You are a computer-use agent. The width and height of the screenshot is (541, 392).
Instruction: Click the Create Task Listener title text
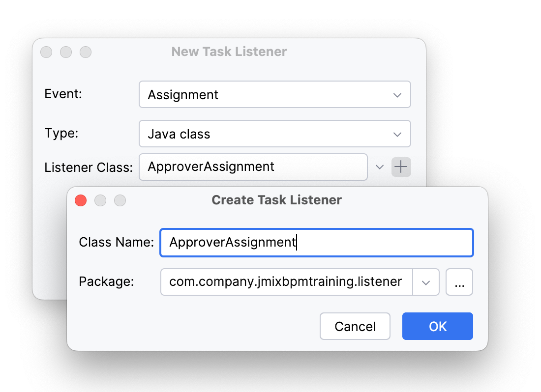tap(276, 200)
